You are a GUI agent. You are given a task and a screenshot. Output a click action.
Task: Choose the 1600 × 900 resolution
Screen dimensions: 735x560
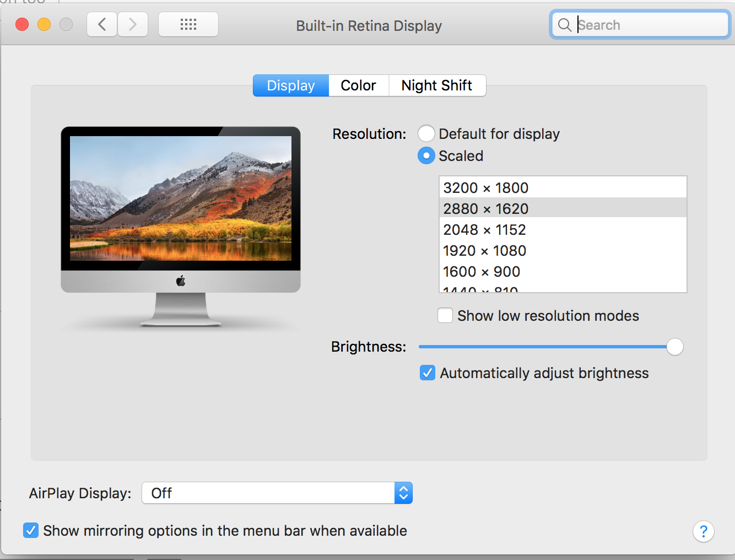coord(563,272)
